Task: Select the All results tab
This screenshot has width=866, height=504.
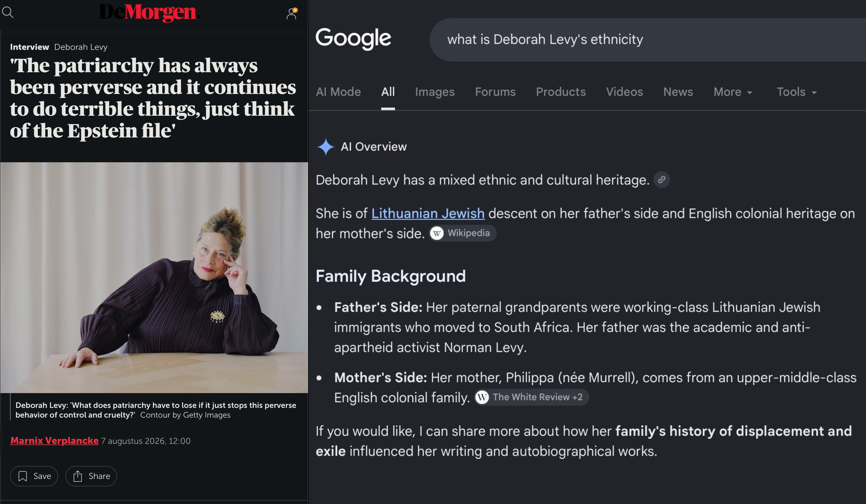Action: 388,92
